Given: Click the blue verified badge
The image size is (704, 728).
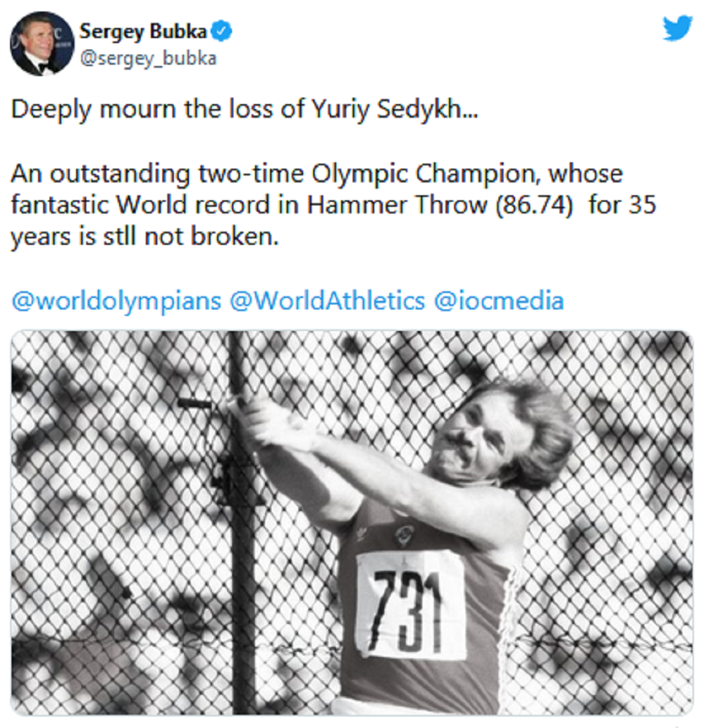Looking at the screenshot, I should (x=224, y=31).
